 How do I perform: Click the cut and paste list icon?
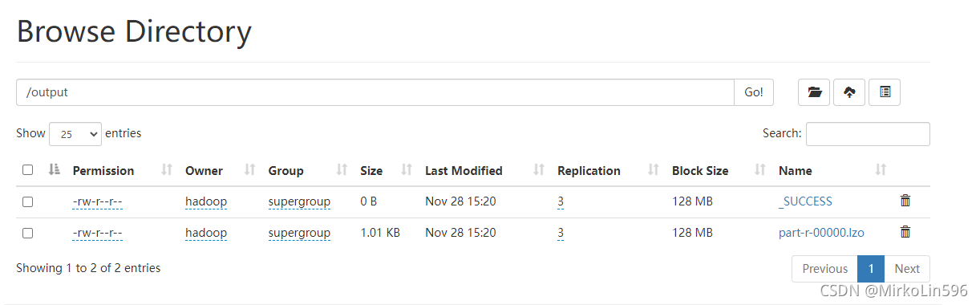[885, 92]
